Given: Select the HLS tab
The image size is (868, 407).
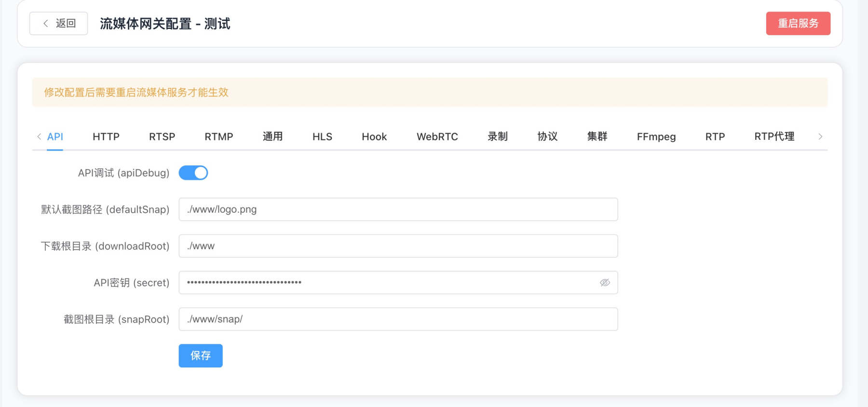Looking at the screenshot, I should click(x=322, y=136).
